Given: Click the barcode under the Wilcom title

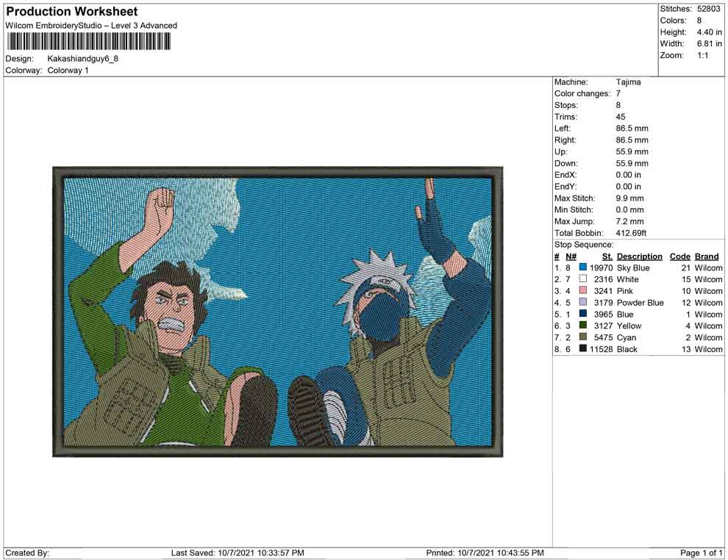Looking at the screenshot, I should tap(88, 42).
